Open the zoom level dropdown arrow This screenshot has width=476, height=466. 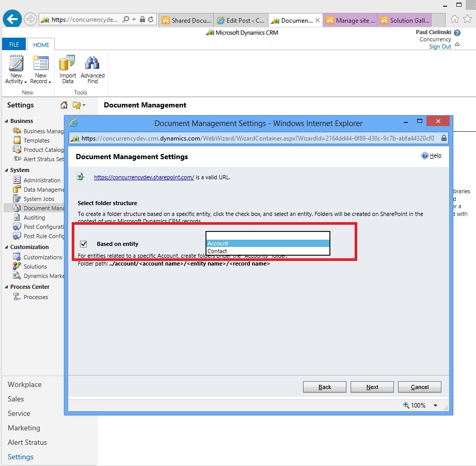[435, 405]
